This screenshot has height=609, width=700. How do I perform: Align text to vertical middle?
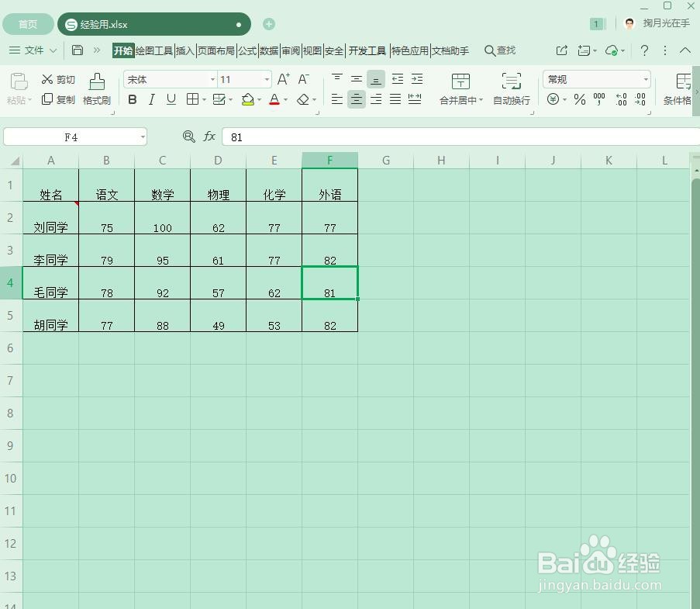[357, 79]
